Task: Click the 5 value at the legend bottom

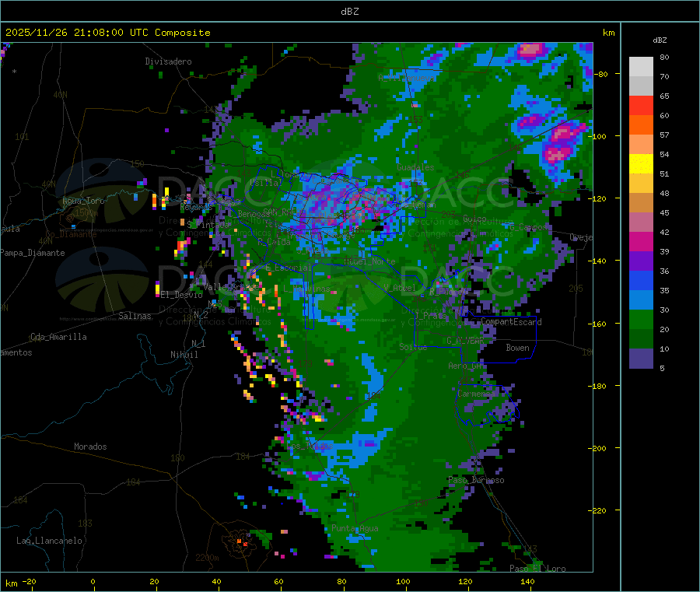Action: [662, 368]
